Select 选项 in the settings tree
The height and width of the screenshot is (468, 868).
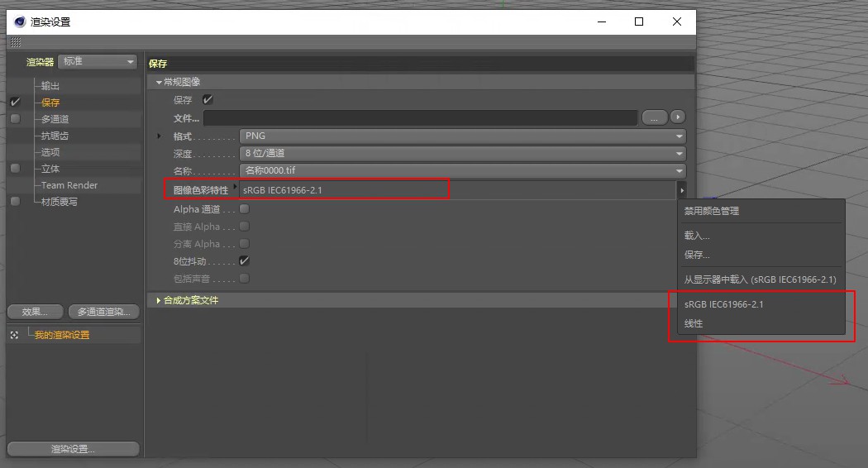pyautogui.click(x=50, y=152)
